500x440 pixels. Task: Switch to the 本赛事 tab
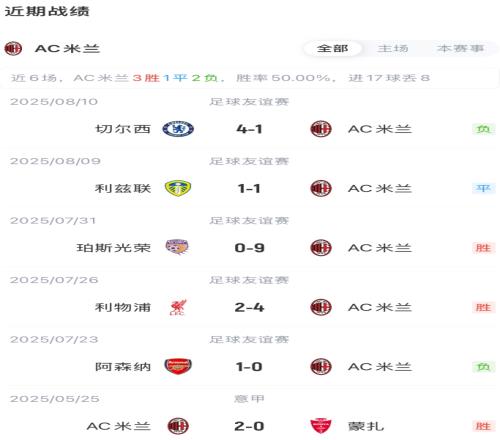(460, 49)
